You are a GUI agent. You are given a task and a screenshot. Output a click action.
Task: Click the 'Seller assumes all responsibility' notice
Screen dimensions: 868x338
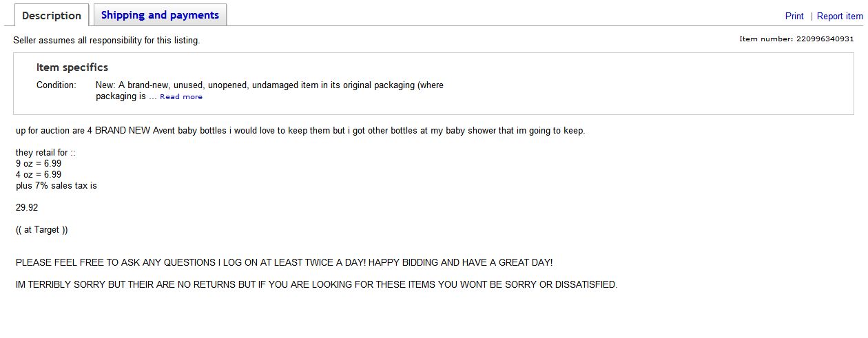coord(107,41)
